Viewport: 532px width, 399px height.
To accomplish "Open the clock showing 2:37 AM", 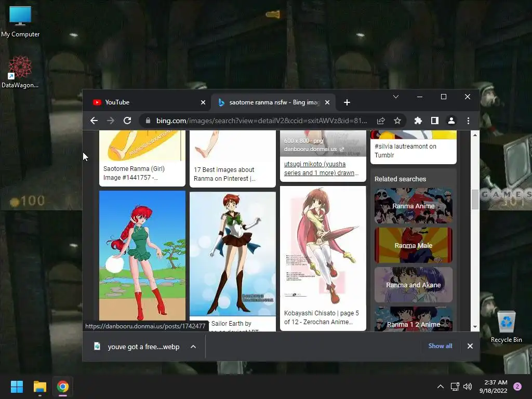I will [x=494, y=387].
